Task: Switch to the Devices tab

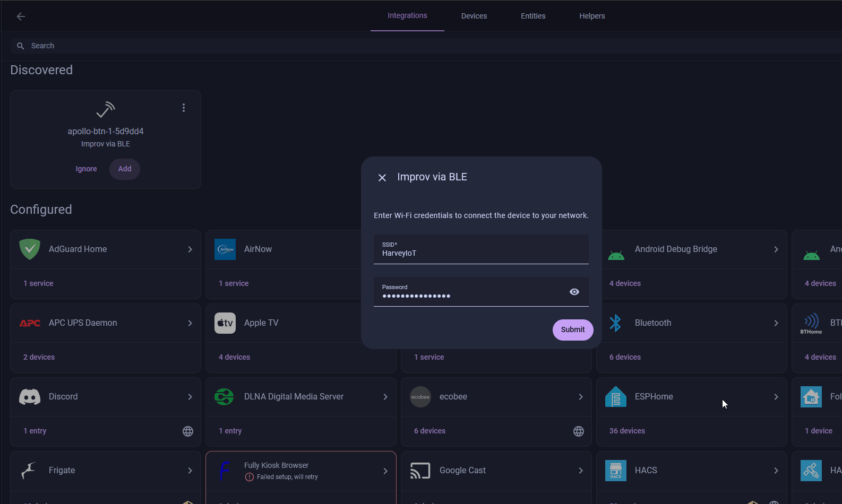Action: pyautogui.click(x=474, y=16)
